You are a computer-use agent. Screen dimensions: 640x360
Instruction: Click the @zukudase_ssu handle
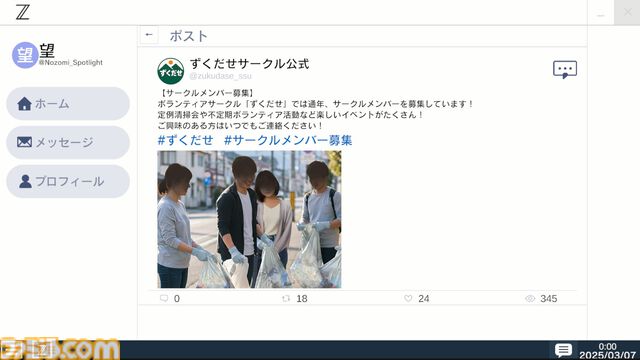tap(220, 76)
